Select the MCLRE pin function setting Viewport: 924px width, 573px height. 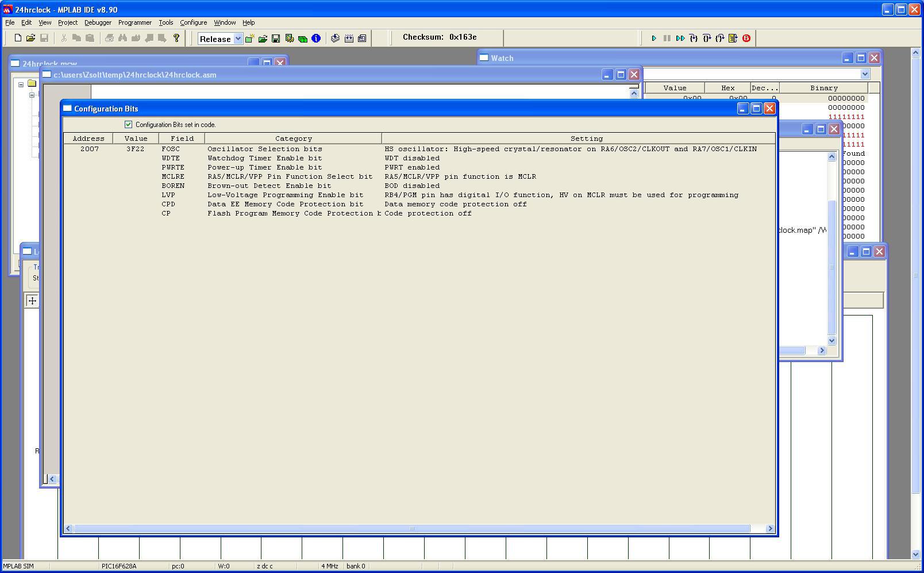(460, 177)
